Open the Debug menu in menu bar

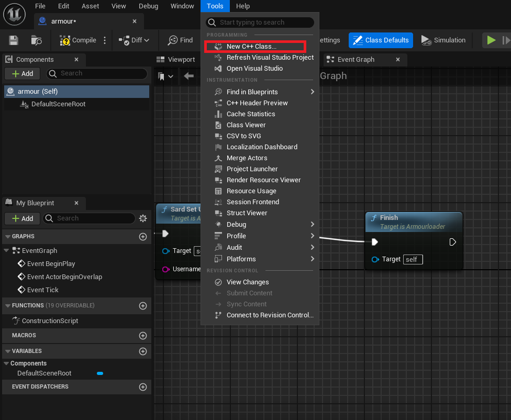pyautogui.click(x=148, y=6)
